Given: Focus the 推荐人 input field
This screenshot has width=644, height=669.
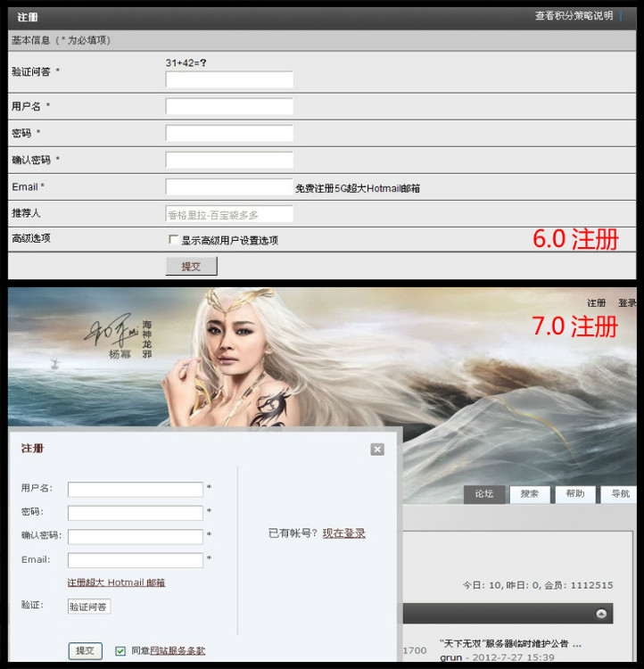Looking at the screenshot, I should (229, 214).
